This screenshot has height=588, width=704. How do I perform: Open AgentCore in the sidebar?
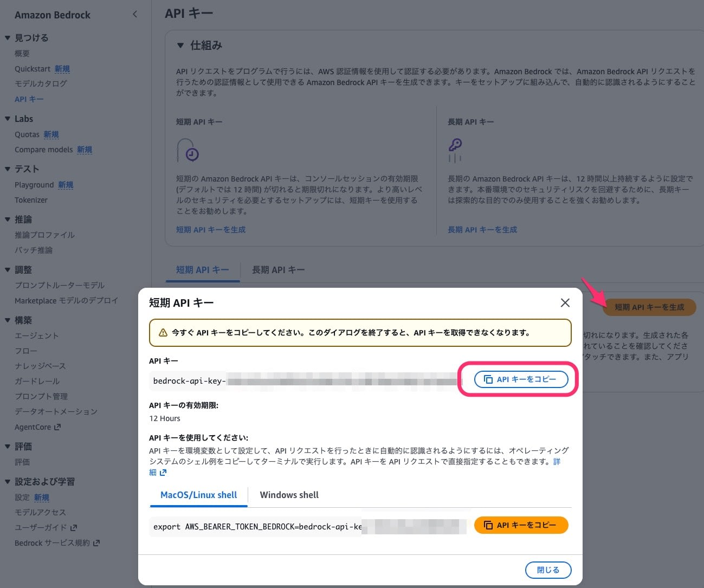[37, 427]
